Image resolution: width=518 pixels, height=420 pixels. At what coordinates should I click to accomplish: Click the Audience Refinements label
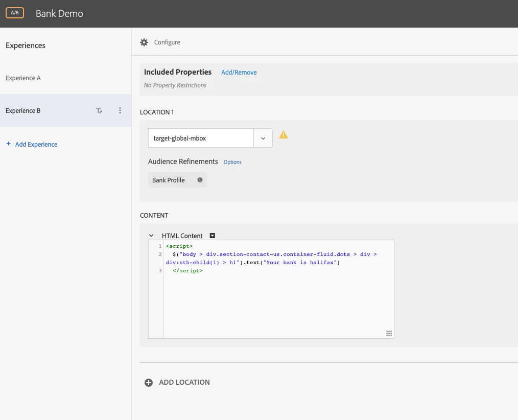(x=183, y=161)
